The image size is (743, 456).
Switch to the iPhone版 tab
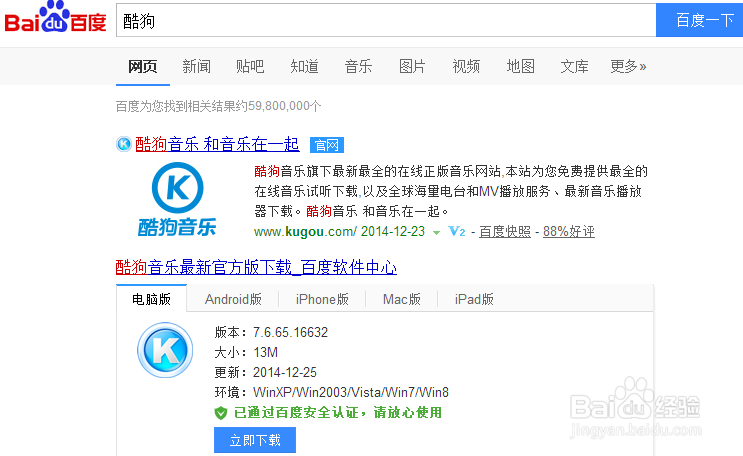point(322,299)
